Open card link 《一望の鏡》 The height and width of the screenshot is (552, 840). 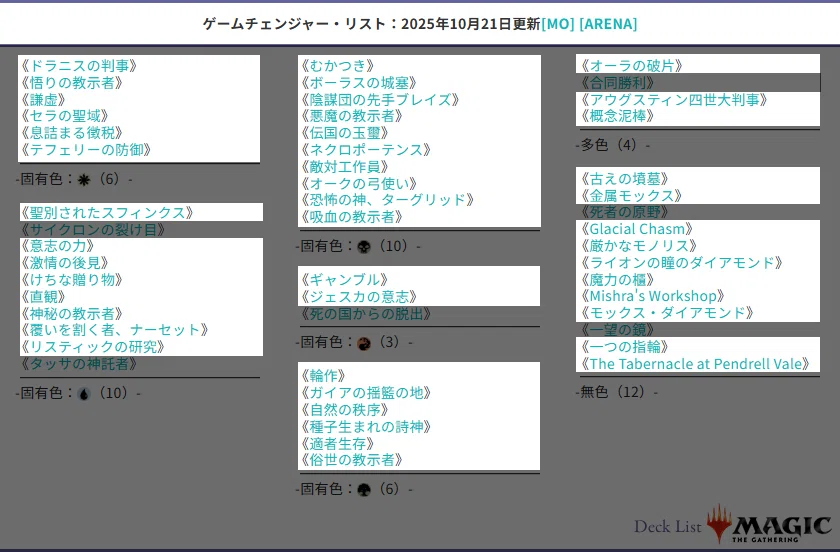pyautogui.click(x=618, y=330)
